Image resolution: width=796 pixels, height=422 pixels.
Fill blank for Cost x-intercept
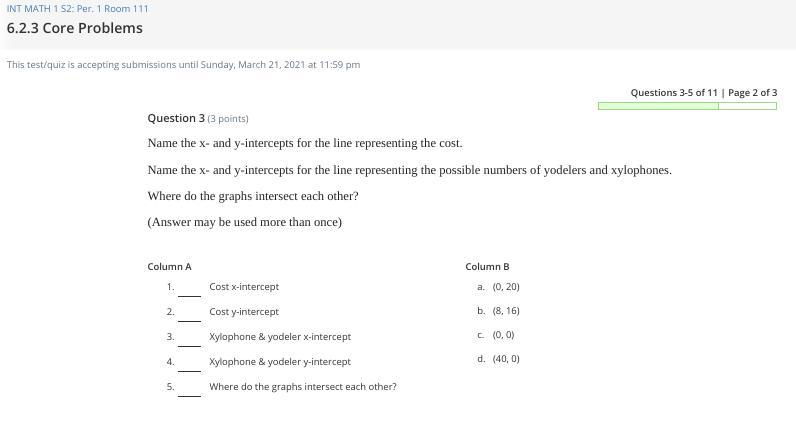(189, 288)
